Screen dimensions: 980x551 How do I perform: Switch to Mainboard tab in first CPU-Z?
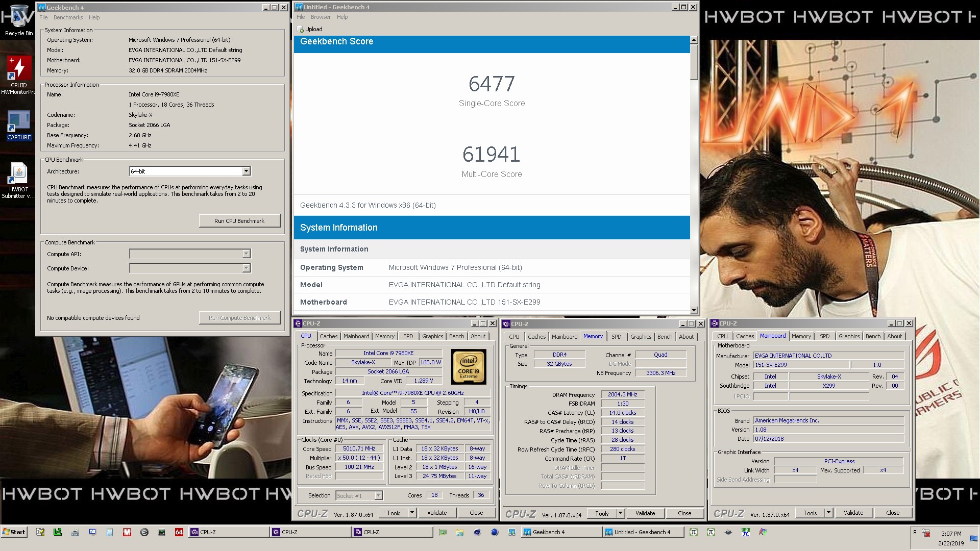[356, 337]
